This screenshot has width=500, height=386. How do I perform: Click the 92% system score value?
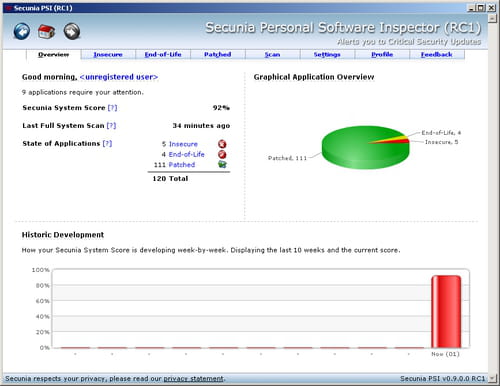click(x=221, y=108)
